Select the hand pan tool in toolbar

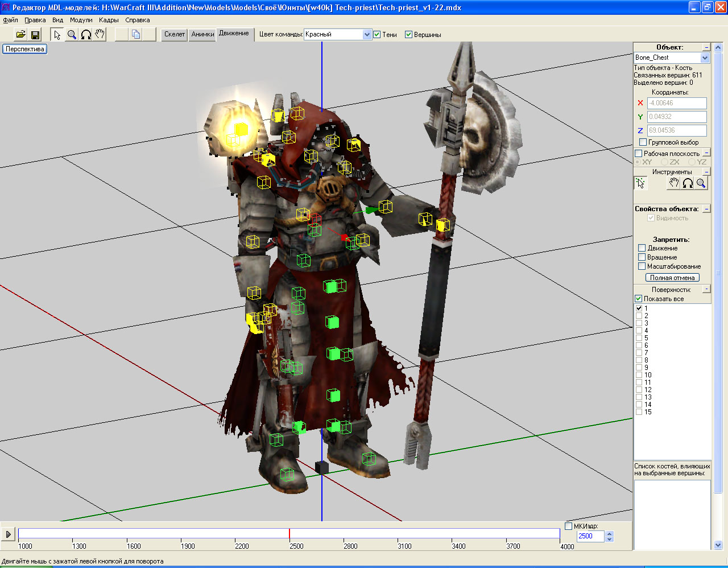click(100, 35)
